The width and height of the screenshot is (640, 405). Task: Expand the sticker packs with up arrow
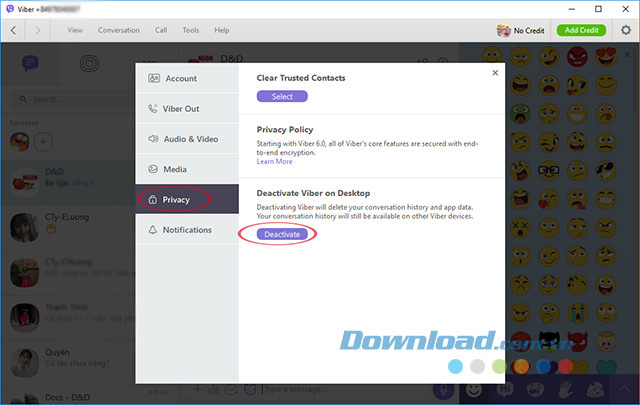[624, 389]
